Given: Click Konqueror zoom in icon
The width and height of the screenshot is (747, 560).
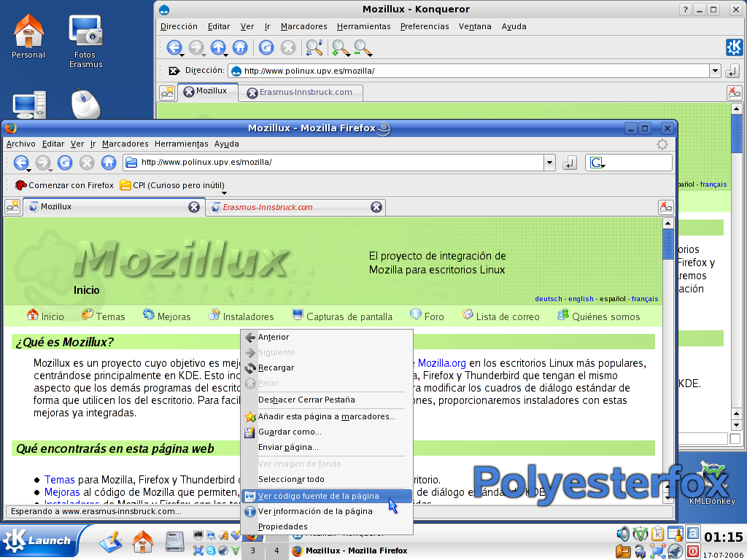Looking at the screenshot, I should (340, 47).
